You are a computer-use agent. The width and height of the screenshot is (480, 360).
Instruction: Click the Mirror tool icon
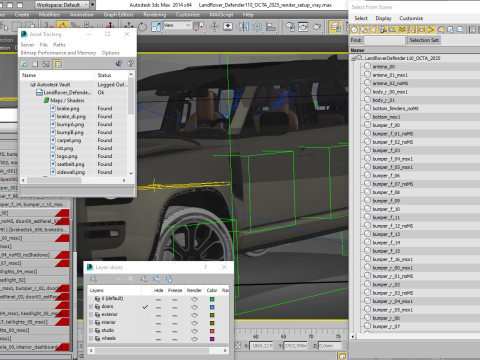pyautogui.click(x=244, y=27)
